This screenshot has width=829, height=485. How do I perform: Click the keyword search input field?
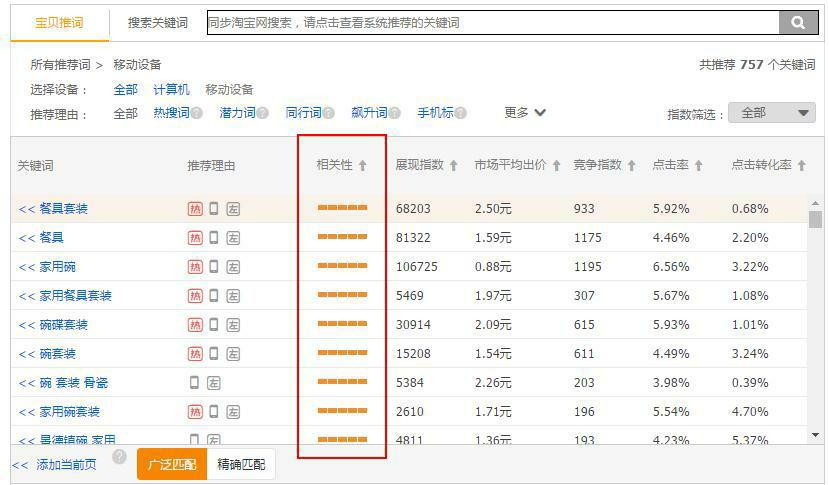[x=492, y=22]
